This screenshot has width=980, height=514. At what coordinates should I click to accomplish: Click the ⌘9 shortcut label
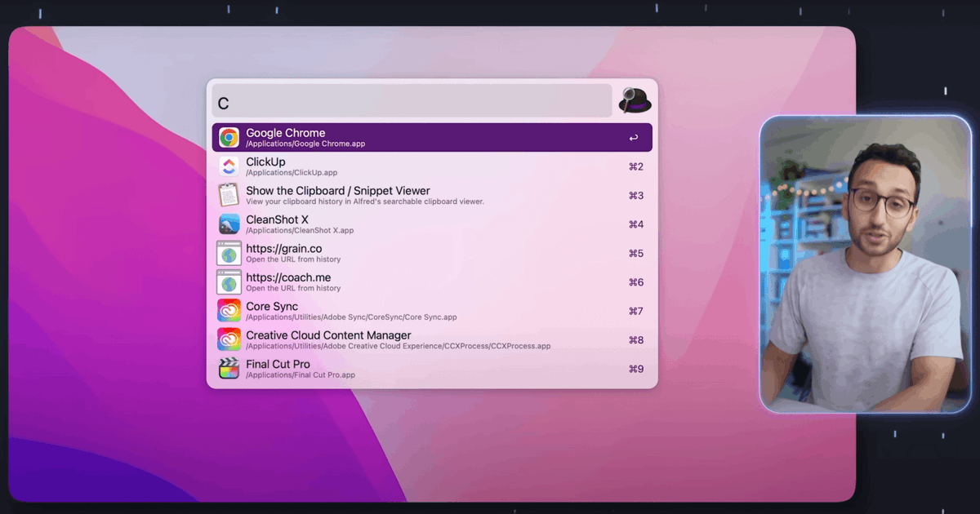(x=636, y=370)
